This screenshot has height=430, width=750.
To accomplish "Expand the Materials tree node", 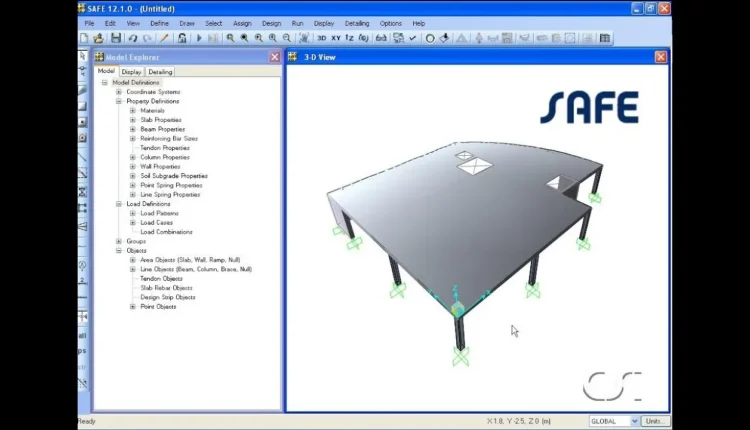I will pos(132,110).
